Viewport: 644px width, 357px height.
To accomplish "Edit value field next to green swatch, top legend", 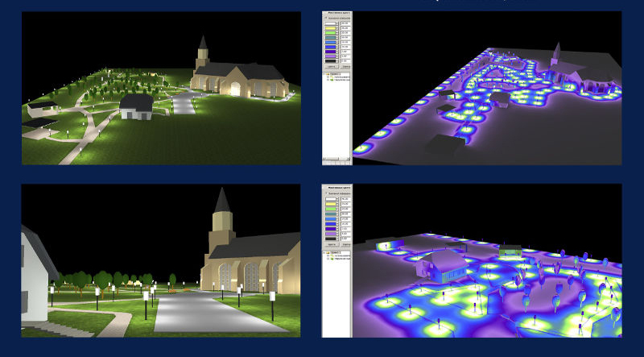I will (x=346, y=33).
